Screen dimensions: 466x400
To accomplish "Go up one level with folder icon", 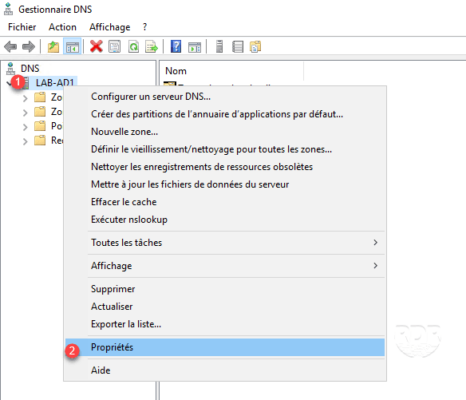I will pyautogui.click(x=53, y=47).
